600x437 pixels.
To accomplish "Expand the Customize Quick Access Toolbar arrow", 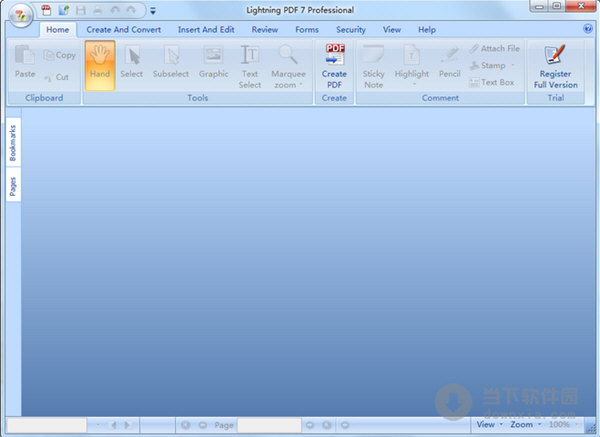I will click(153, 11).
